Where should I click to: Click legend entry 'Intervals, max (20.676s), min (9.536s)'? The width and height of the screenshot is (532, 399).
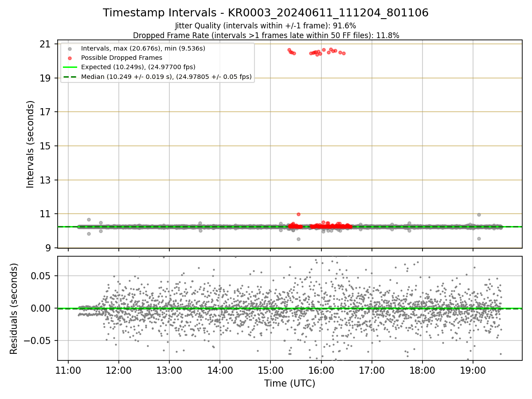click(143, 48)
